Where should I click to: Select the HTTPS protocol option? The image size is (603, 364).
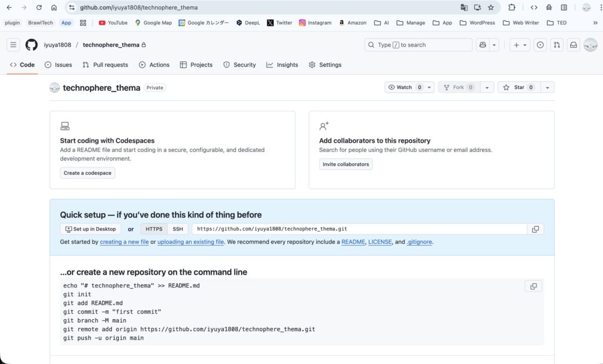coord(154,229)
